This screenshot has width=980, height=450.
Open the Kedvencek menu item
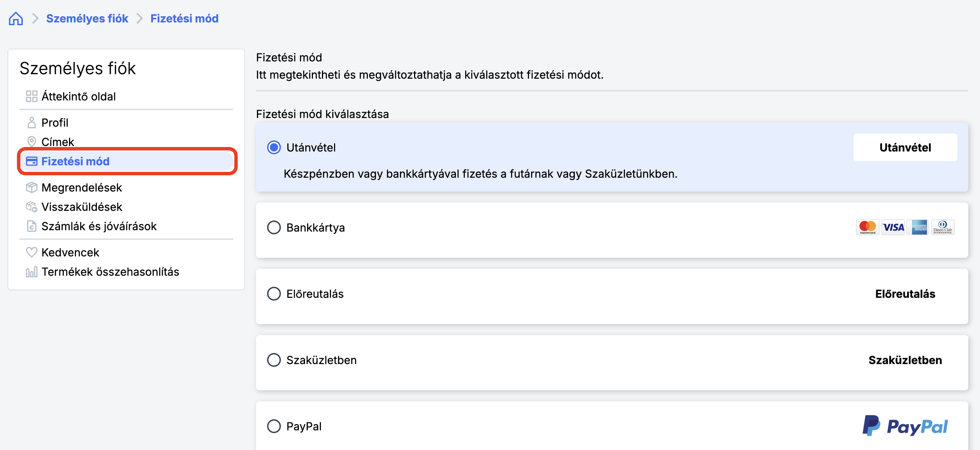(x=70, y=253)
